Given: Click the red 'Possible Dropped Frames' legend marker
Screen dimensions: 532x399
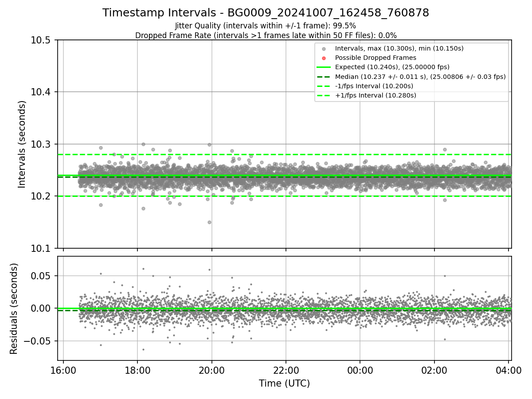Looking at the screenshot, I should point(324,58).
